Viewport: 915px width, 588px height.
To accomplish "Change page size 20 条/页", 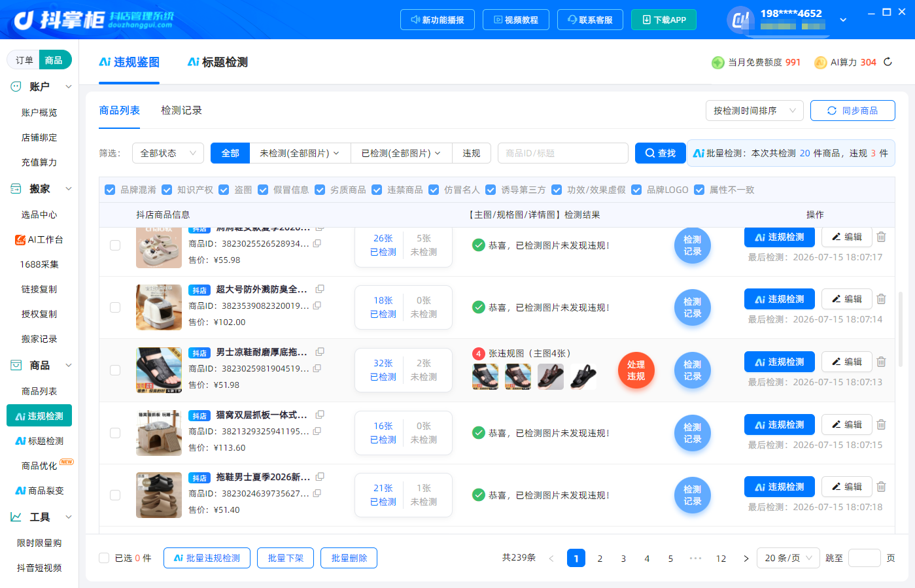I will tap(788, 558).
